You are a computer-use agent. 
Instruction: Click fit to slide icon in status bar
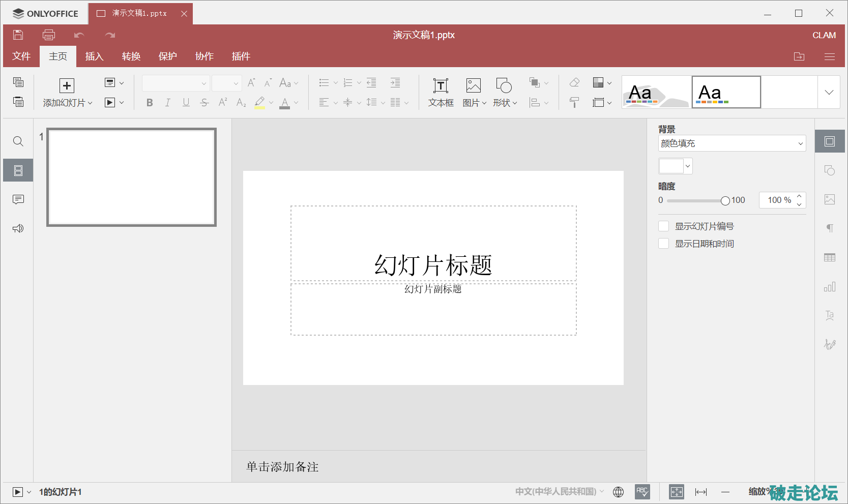coord(676,492)
